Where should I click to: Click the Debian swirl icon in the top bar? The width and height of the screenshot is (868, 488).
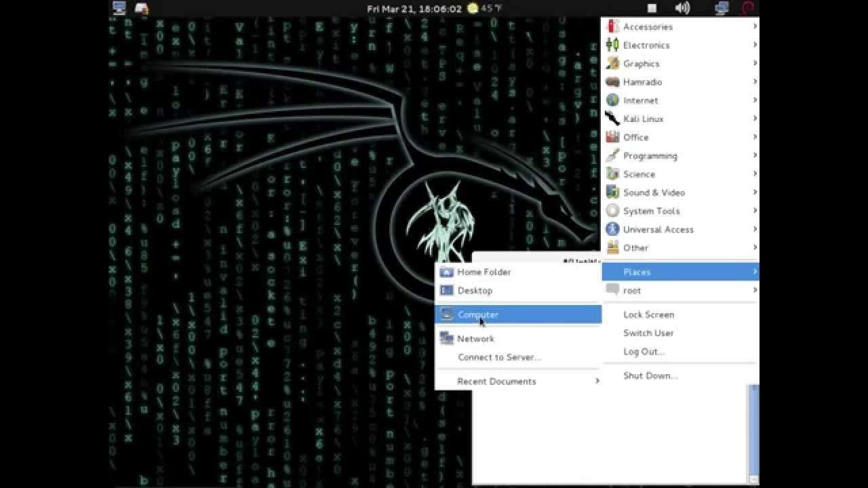[x=747, y=8]
